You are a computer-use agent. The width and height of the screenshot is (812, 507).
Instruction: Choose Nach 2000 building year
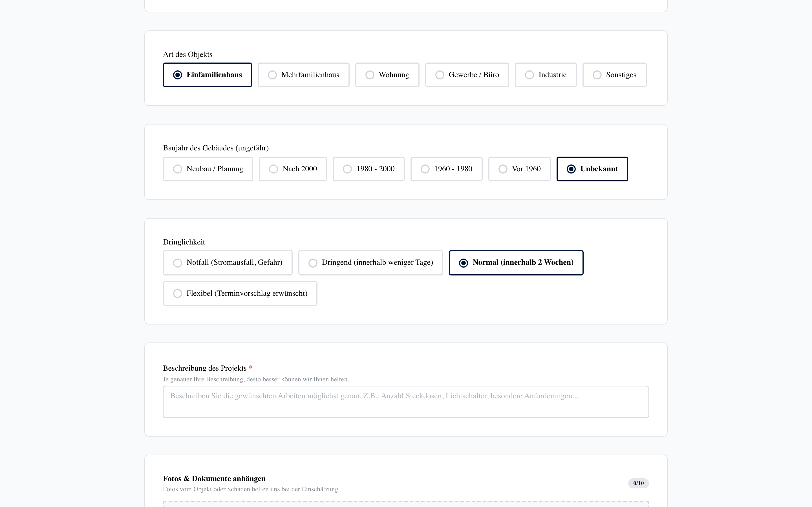[293, 169]
